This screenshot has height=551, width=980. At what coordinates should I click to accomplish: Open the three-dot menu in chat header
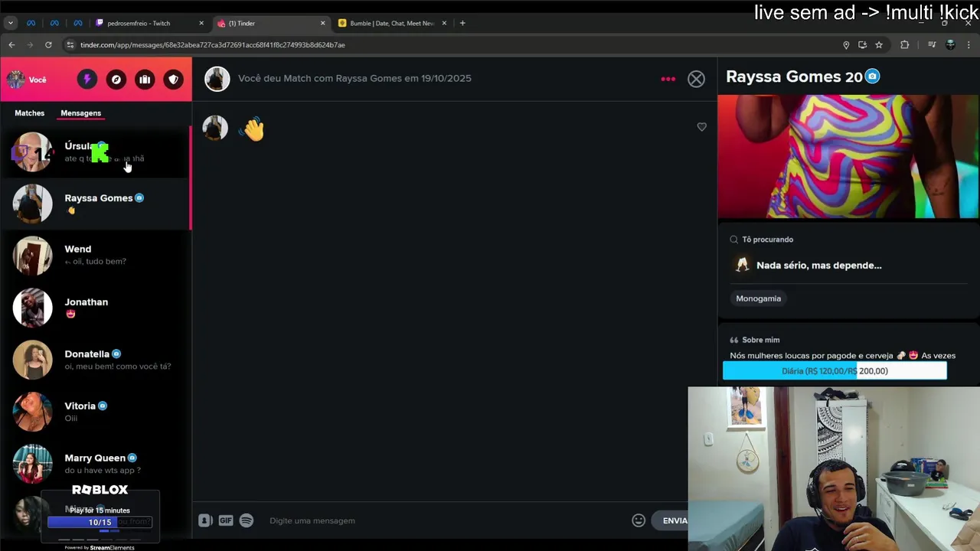tap(668, 79)
